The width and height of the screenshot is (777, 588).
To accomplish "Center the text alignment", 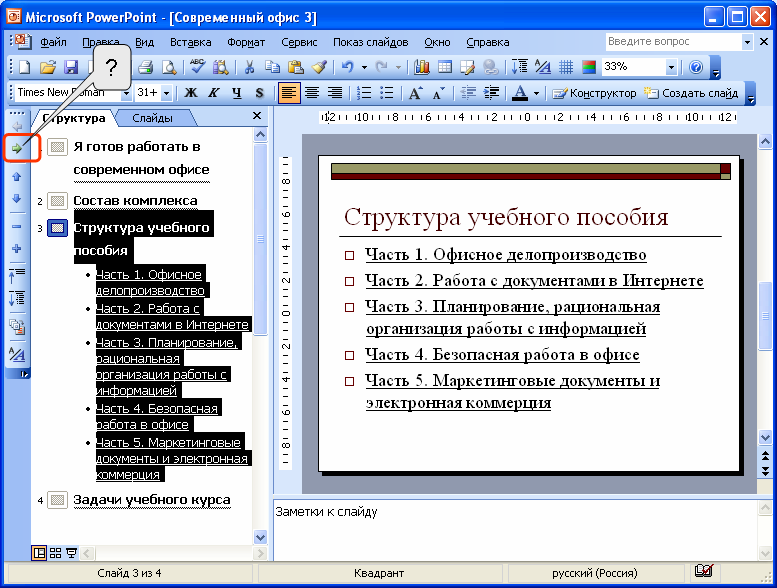I will tap(312, 93).
